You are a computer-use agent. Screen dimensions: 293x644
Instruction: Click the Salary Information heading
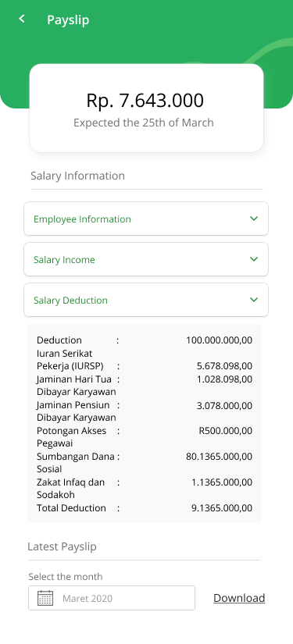coord(77,176)
